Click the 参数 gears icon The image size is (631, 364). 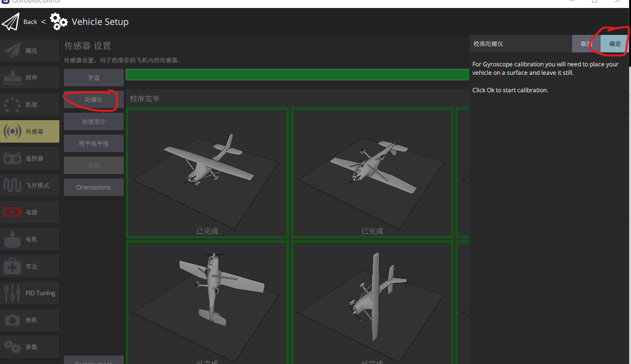(12, 347)
